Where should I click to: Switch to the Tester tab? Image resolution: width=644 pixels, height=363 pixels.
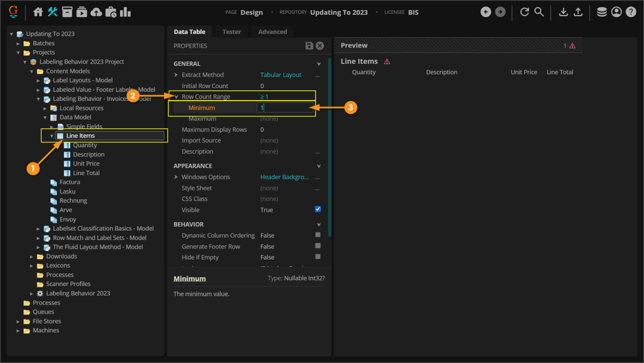(232, 32)
